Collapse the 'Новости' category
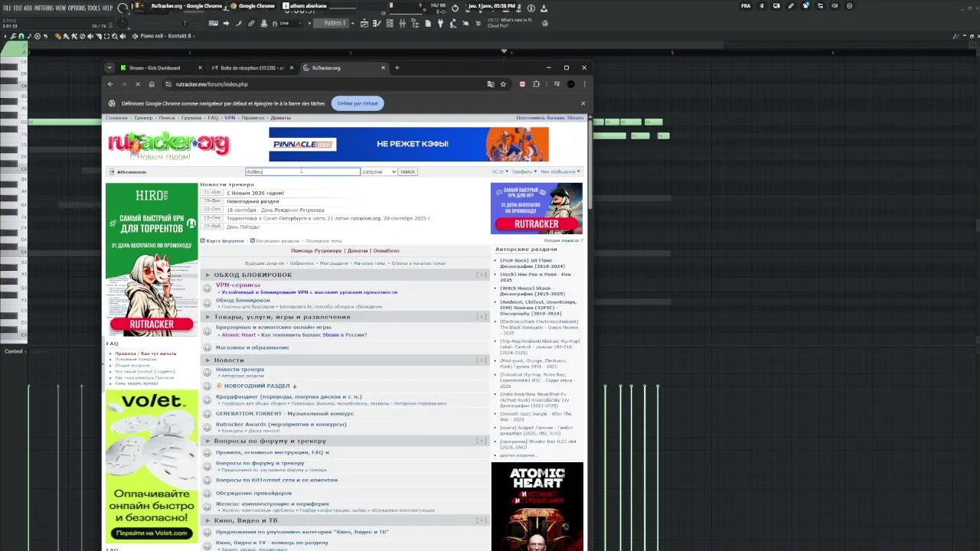 pyautogui.click(x=482, y=360)
